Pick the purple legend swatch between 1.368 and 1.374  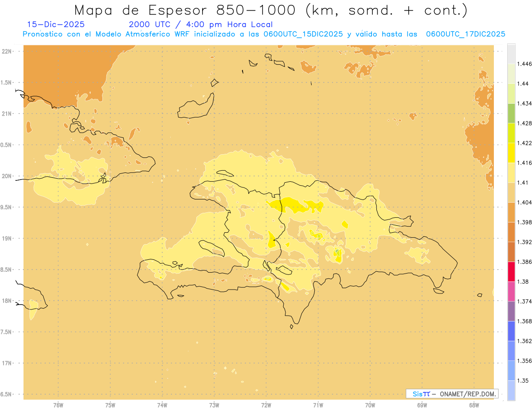(511, 311)
